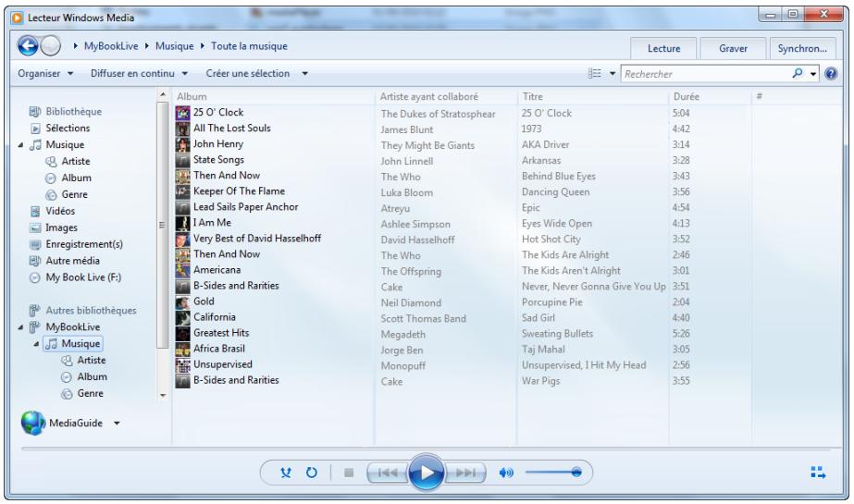Toggle repeat playback mode

pyautogui.click(x=312, y=473)
